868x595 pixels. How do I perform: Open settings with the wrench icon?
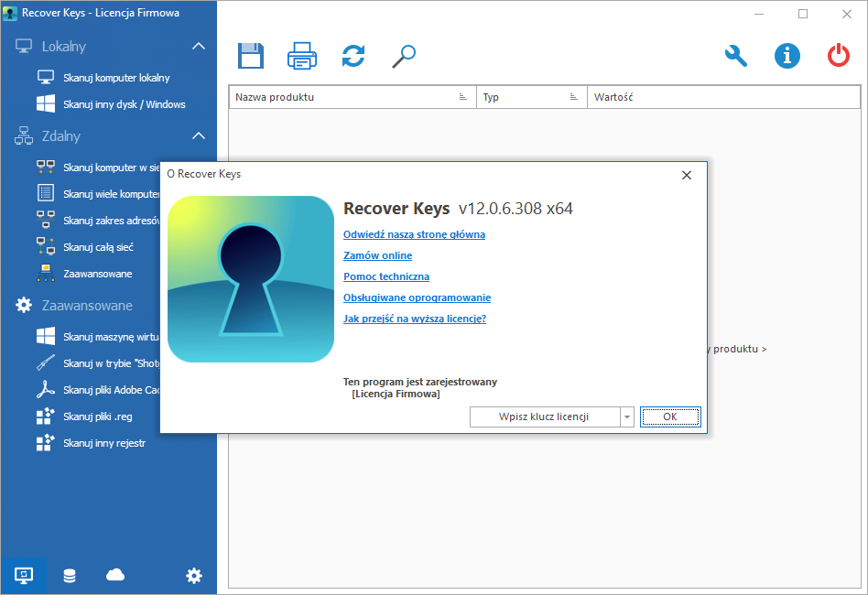click(x=736, y=56)
